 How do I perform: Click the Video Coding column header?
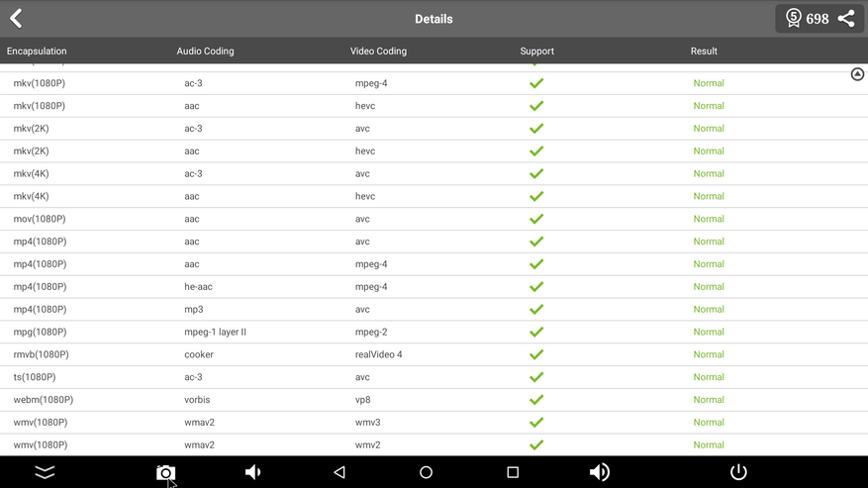point(378,50)
